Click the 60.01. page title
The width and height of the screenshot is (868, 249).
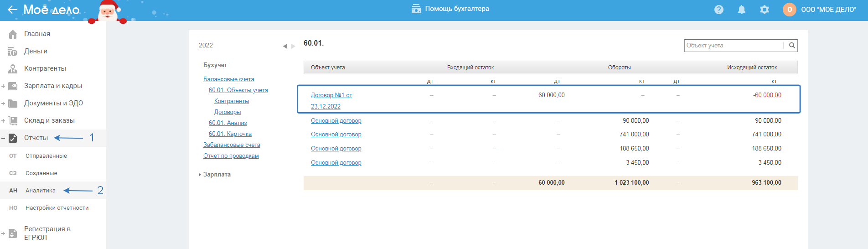tap(314, 43)
